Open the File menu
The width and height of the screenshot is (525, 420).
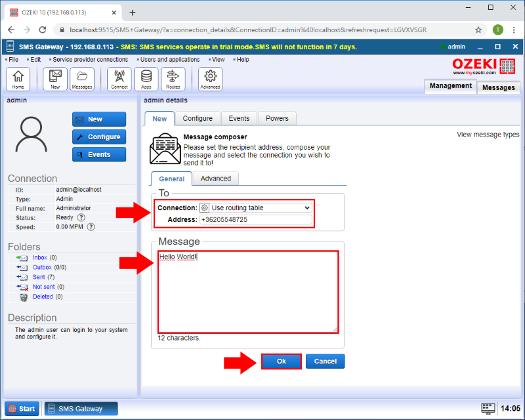click(12, 60)
